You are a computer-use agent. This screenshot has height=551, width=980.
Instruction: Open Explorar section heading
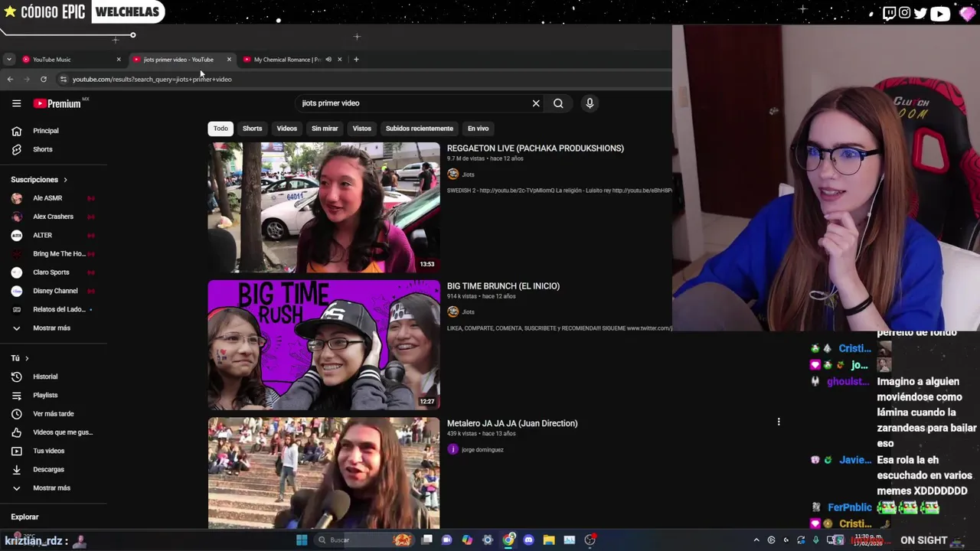[x=24, y=517]
